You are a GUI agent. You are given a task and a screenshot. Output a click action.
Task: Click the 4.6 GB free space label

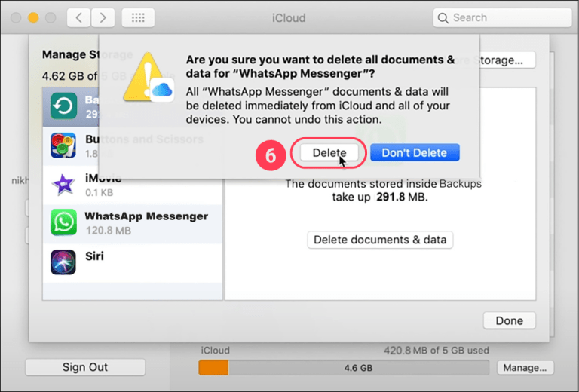click(358, 368)
